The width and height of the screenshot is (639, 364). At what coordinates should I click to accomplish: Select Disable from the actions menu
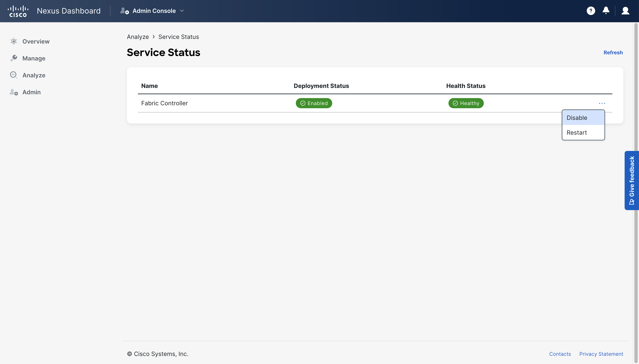click(583, 118)
